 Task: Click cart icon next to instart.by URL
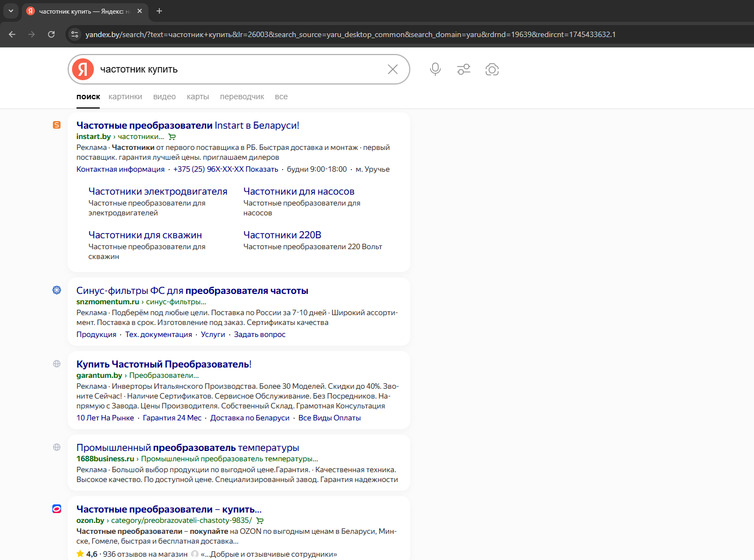click(172, 137)
